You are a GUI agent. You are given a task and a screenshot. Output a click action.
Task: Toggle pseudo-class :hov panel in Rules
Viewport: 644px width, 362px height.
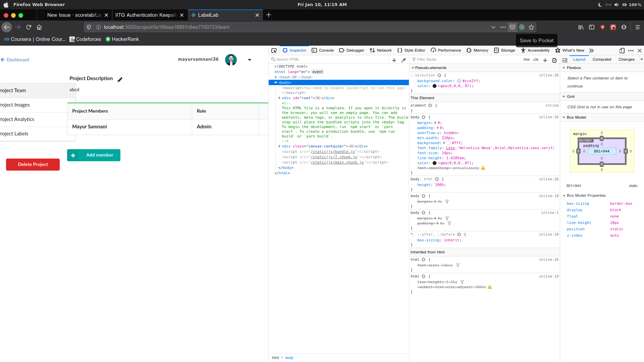point(526,59)
